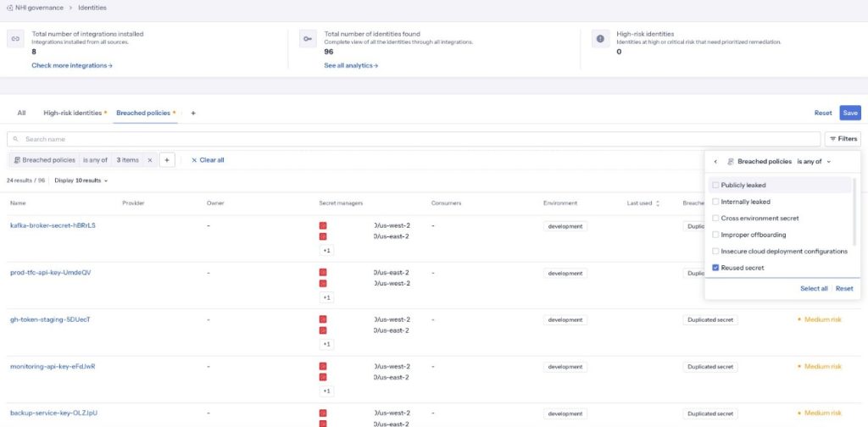Screen dimensions: 868x427
Task: Save the current view
Action: (850, 113)
